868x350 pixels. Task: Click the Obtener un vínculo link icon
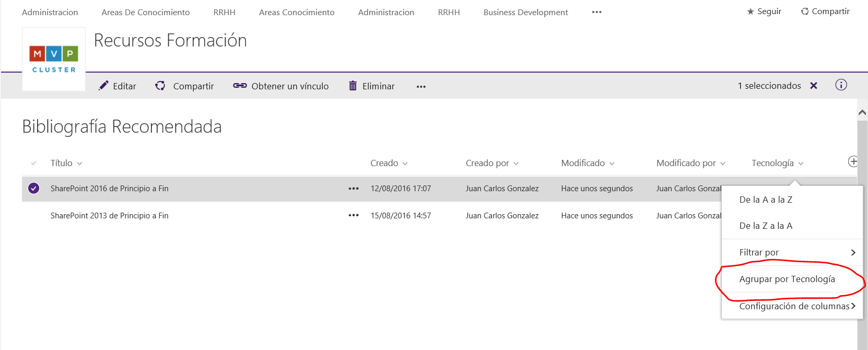240,86
